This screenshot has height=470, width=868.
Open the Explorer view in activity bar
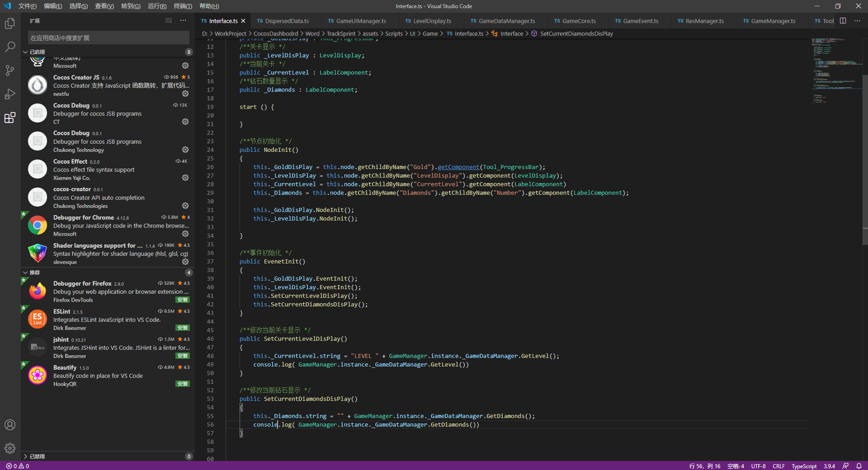pos(10,23)
